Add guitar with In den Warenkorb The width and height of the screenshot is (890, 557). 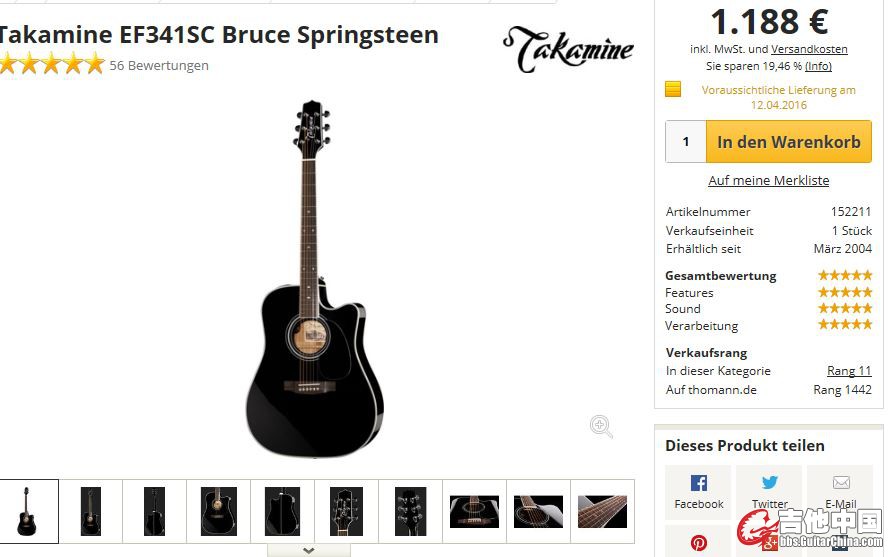788,142
